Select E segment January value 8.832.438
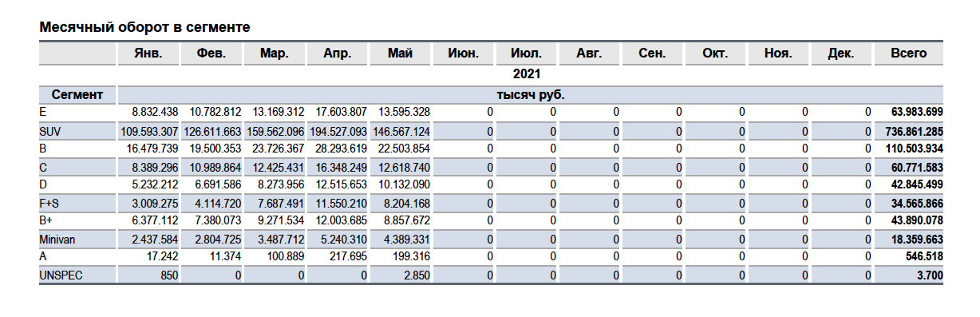This screenshot has width=980, height=317. coord(155,112)
